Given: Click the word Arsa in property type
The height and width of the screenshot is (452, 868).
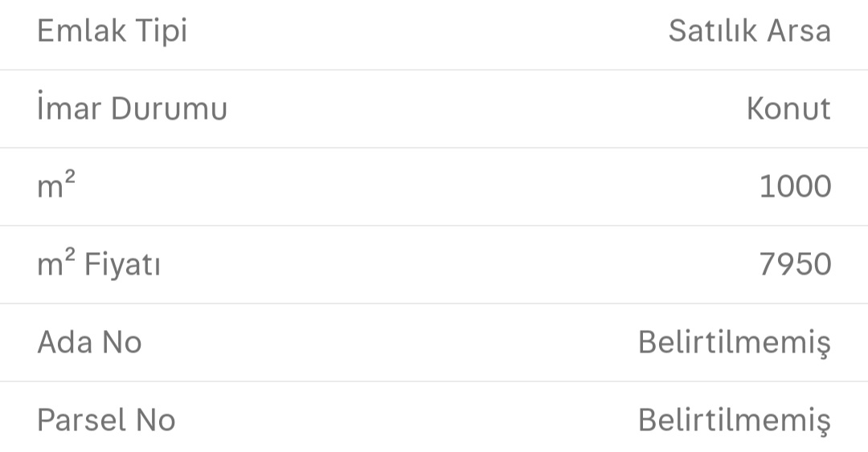Looking at the screenshot, I should [797, 31].
